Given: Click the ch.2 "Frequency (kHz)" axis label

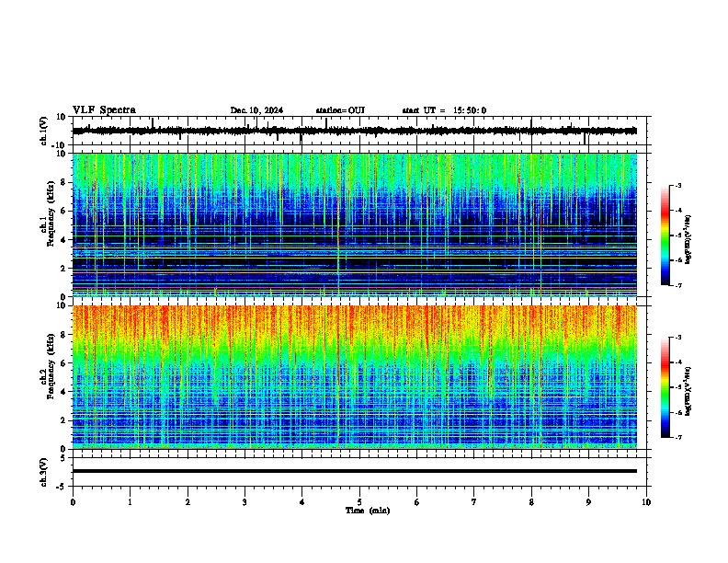Looking at the screenshot, I should (x=51, y=366).
